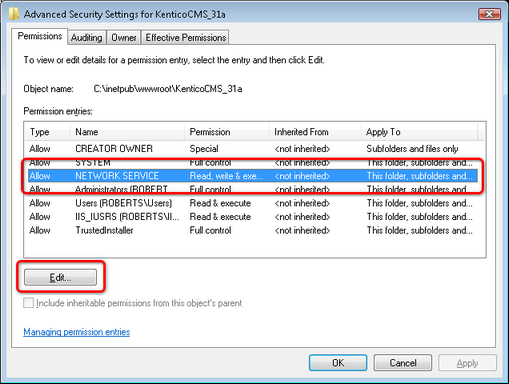This screenshot has width=509, height=384.
Task: Open Managing permission entries link
Action: (x=77, y=332)
